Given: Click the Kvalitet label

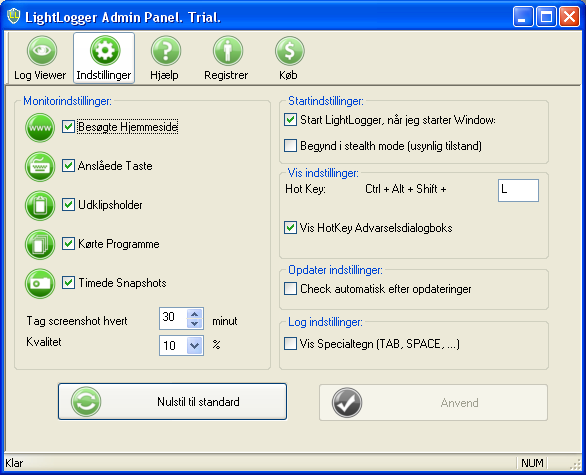Looking at the screenshot, I should click(x=44, y=342).
